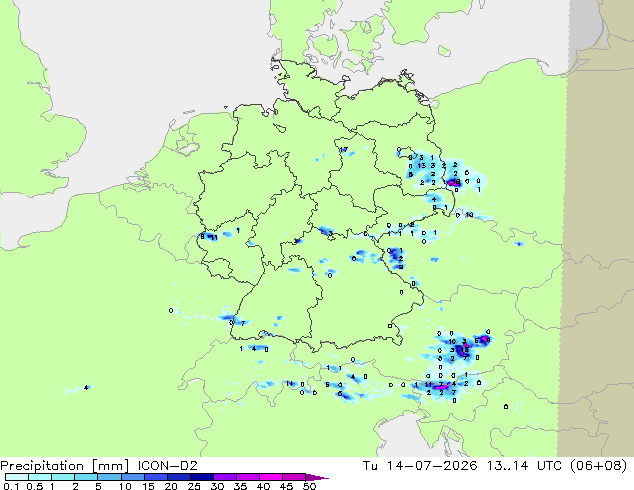The height and width of the screenshot is (490, 634).
Task: Select the 45–50 mm legend swatch
Action: coord(294,477)
